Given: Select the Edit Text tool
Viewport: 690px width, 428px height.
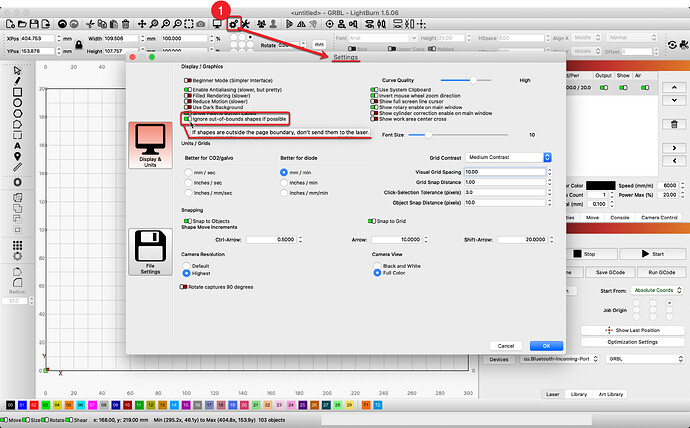Looking at the screenshot, I should click(x=17, y=145).
